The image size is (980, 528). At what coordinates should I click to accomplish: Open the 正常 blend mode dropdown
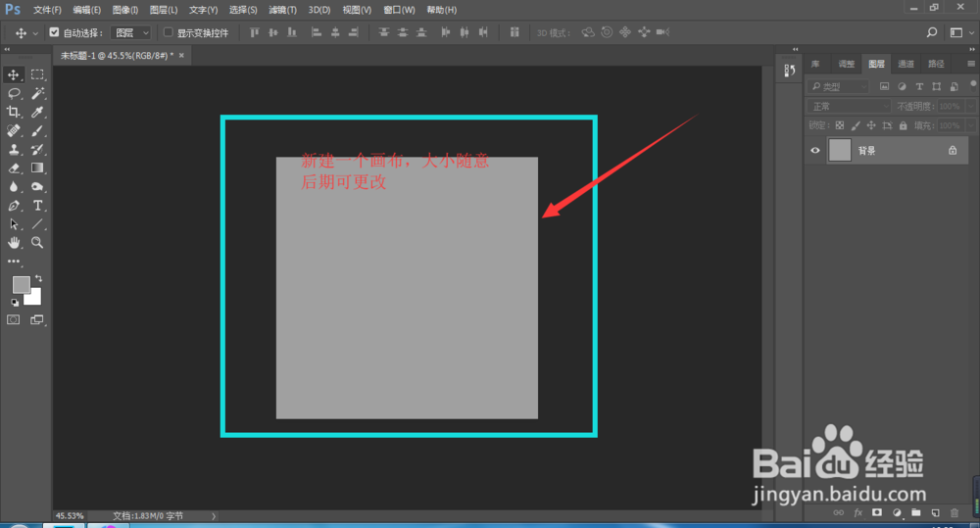849,106
